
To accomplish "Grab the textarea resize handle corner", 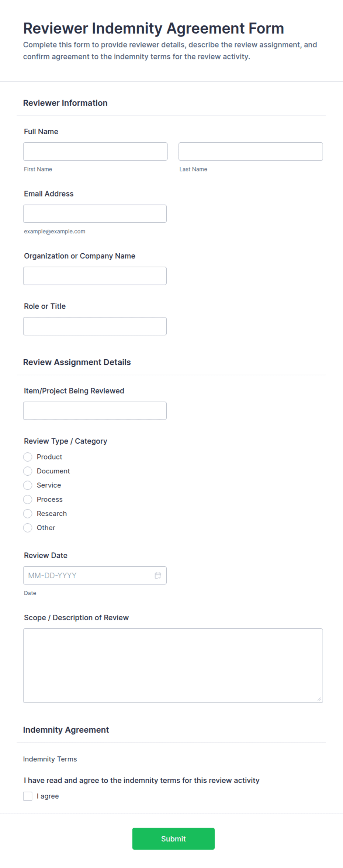I will [319, 699].
